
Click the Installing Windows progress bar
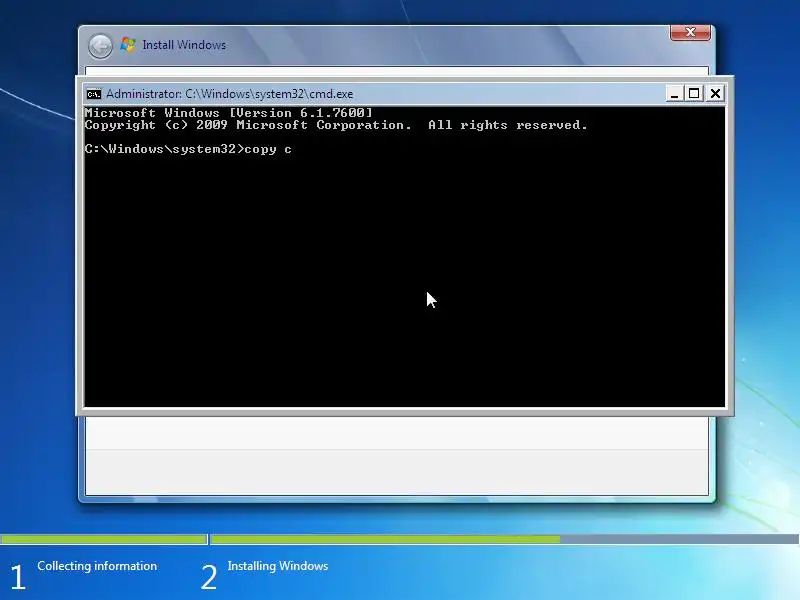(x=505, y=539)
